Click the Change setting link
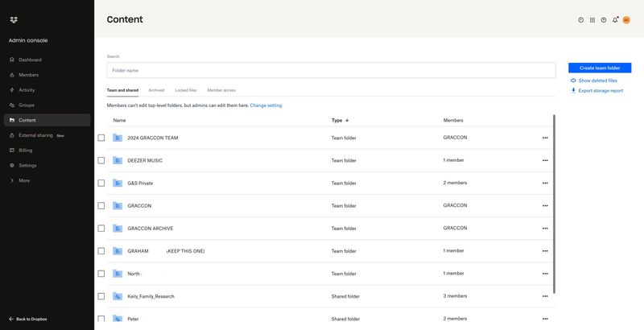This screenshot has width=644, height=330. [x=266, y=105]
